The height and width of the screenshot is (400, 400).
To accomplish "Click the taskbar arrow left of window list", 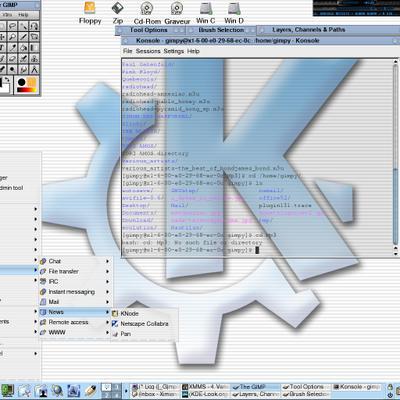I will coord(126,391).
